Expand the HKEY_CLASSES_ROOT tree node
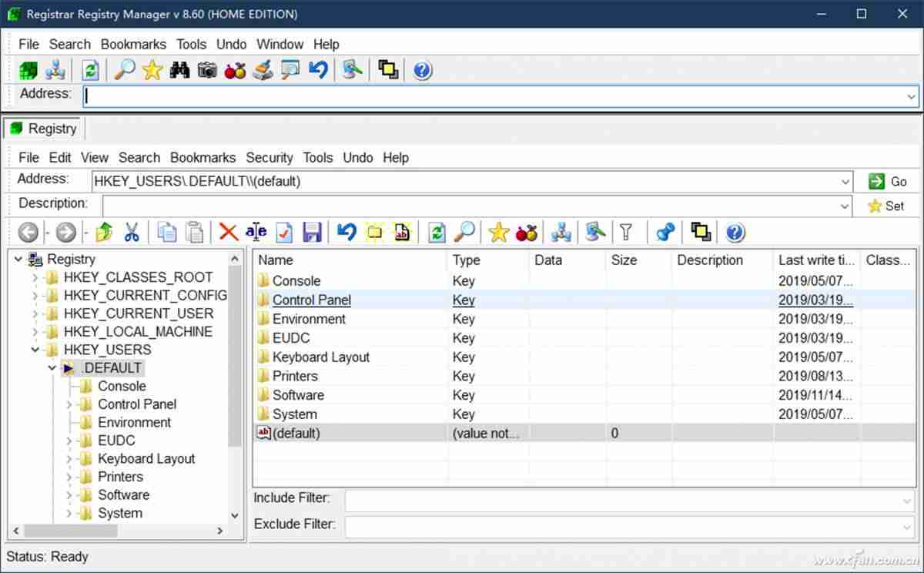Screen dimensions: 924x573 35,277
